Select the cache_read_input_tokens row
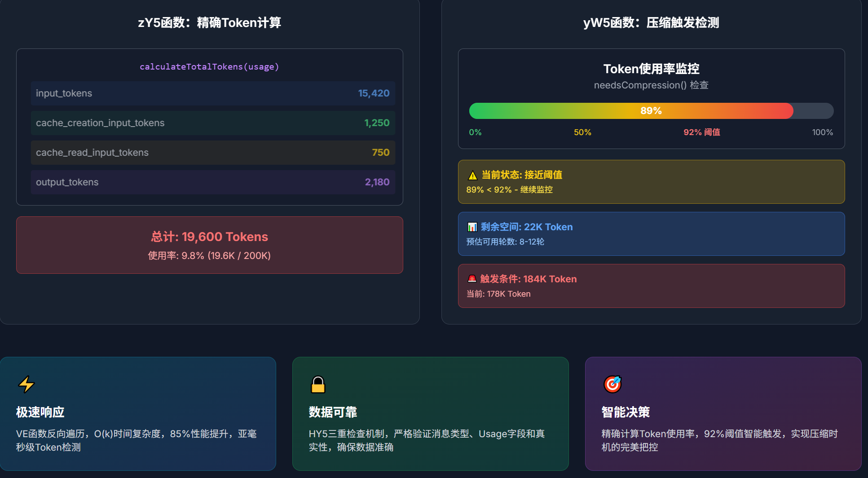This screenshot has height=478, width=868. point(213,153)
